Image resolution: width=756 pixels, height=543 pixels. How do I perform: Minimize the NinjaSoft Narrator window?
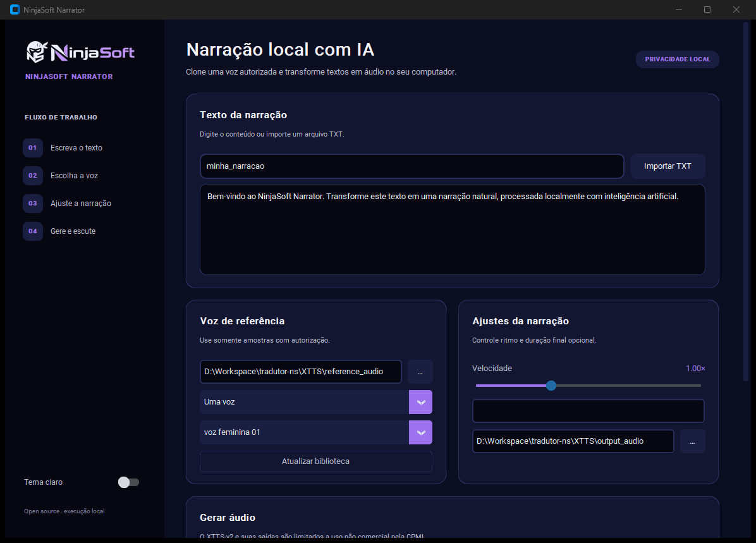679,9
